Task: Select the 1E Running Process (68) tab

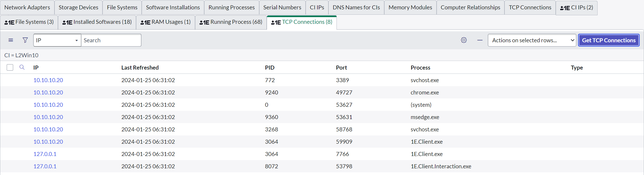Action: [231, 22]
